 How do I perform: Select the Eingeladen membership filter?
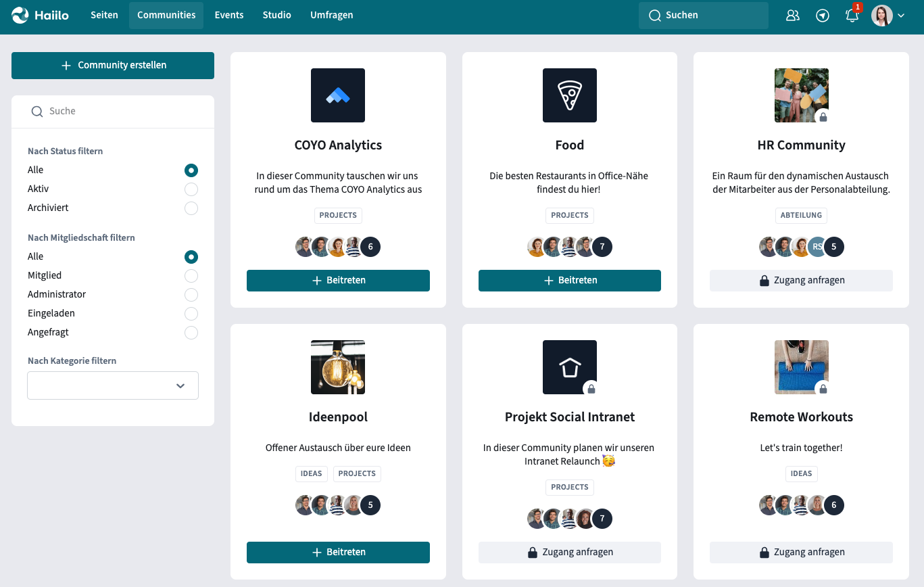191,314
